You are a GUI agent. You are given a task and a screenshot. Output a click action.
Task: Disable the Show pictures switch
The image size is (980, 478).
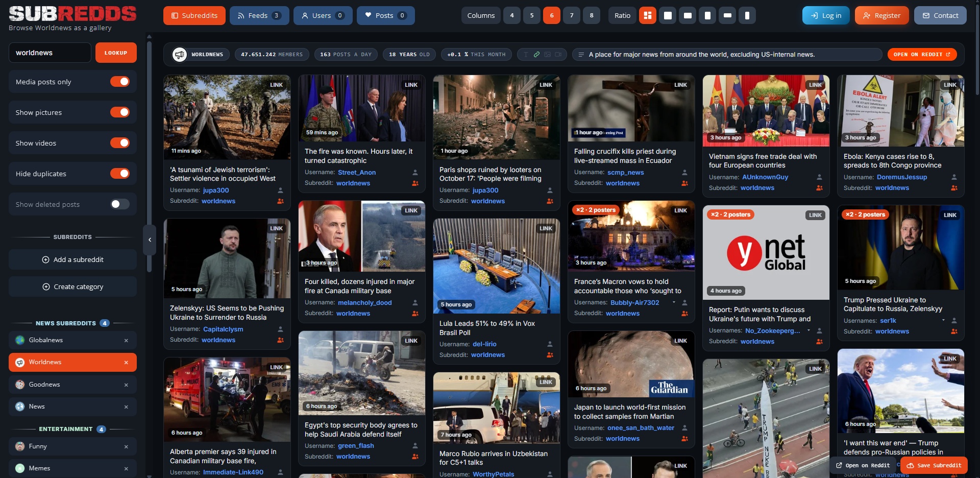click(120, 112)
